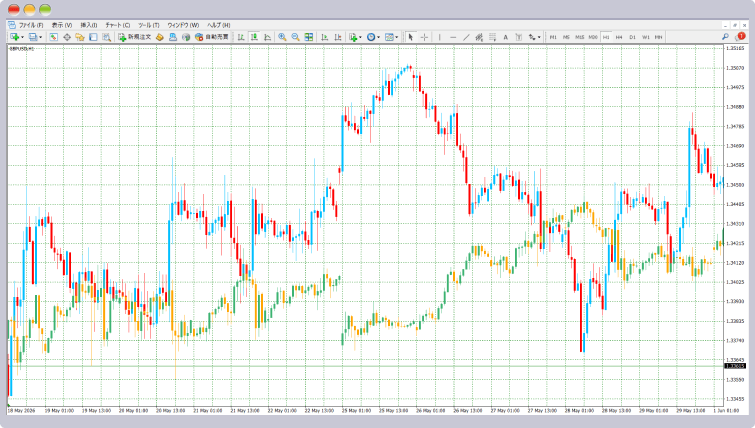Switch to bar chart display
755x428 pixels.
[241, 37]
